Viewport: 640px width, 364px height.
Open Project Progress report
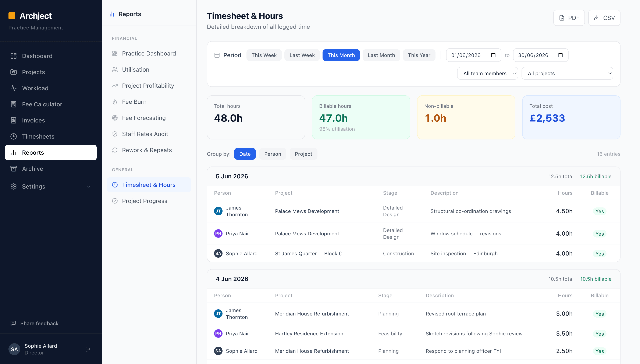click(x=149, y=201)
